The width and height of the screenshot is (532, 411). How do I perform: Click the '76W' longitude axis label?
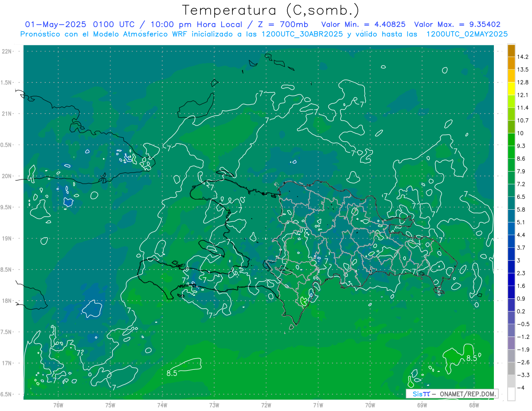[58, 405]
